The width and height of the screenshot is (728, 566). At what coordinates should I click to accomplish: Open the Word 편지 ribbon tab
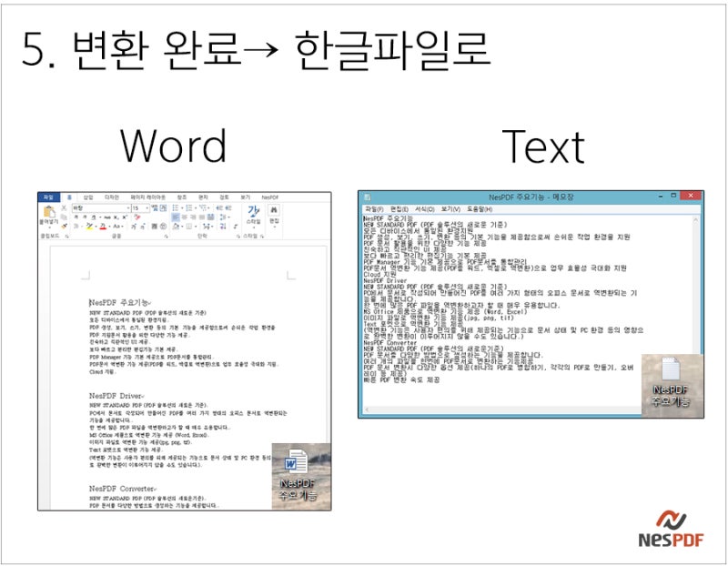tap(203, 197)
